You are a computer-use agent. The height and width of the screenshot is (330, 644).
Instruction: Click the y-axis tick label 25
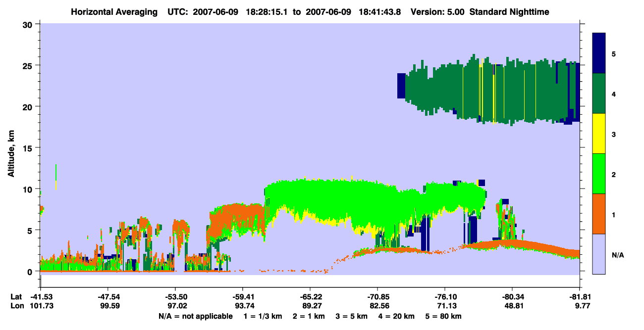coord(29,65)
